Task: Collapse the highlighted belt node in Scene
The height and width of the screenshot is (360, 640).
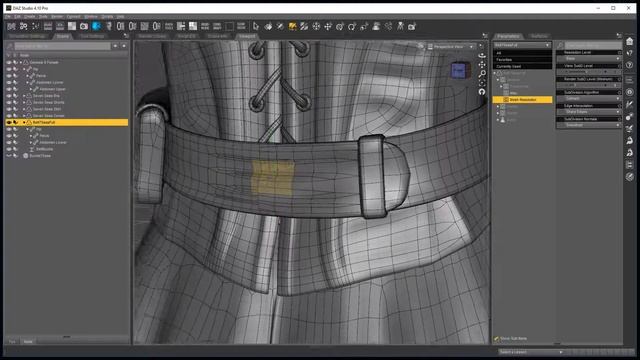Action: click(24, 122)
